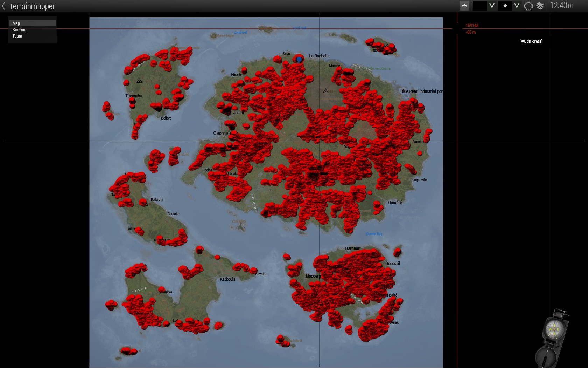Click the Modderg town label

tap(313, 276)
